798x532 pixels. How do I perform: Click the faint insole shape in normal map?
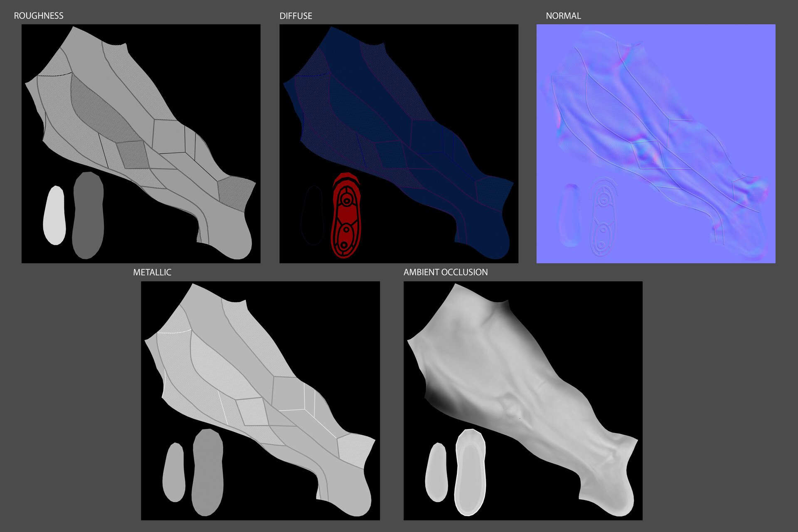pyautogui.click(x=569, y=215)
